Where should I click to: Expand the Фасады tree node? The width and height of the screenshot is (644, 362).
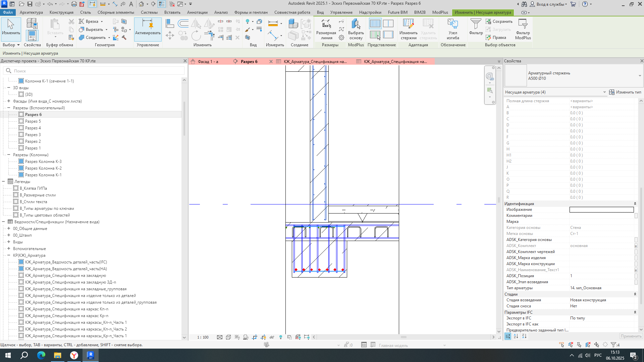[9, 101]
